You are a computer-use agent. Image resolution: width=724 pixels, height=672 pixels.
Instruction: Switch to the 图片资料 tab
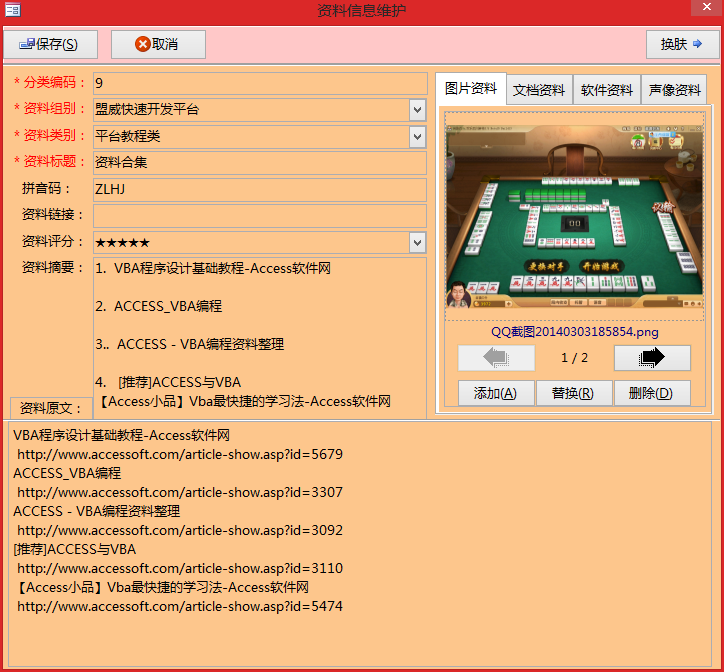[471, 88]
